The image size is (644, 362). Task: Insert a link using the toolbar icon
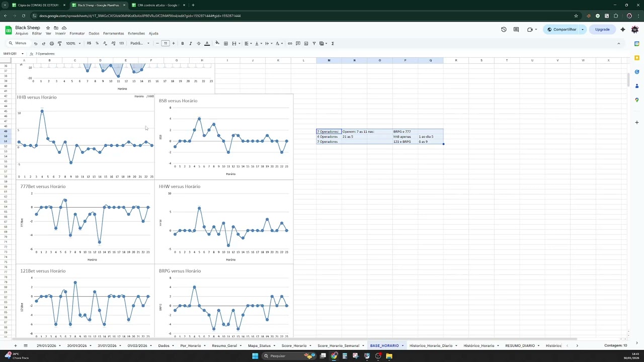point(290,43)
